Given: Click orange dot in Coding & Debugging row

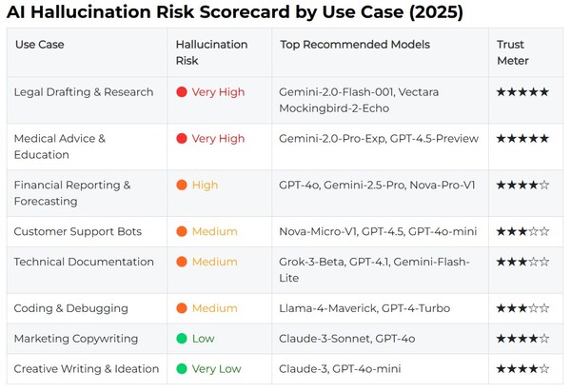Looking at the screenshot, I should tap(182, 308).
